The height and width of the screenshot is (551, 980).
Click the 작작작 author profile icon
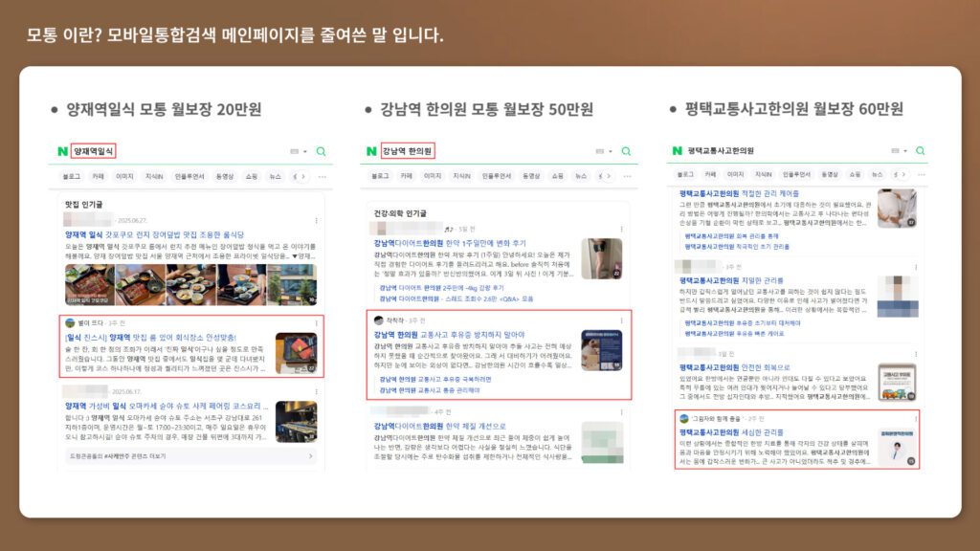coord(379,320)
